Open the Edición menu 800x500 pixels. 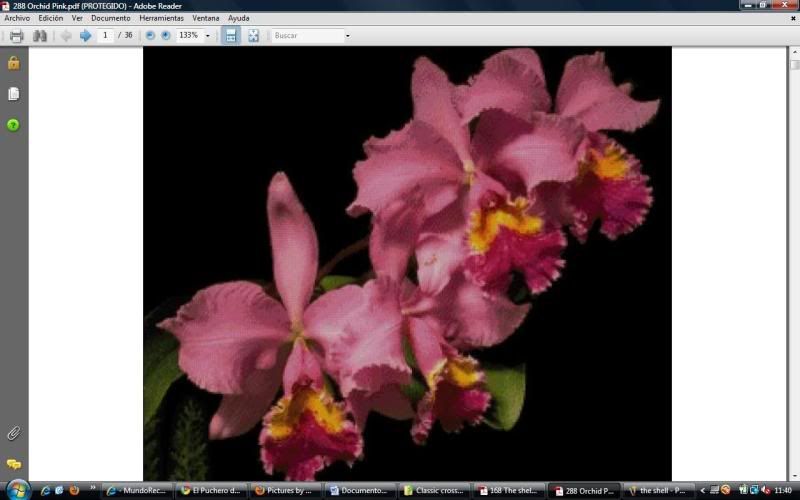coord(51,18)
